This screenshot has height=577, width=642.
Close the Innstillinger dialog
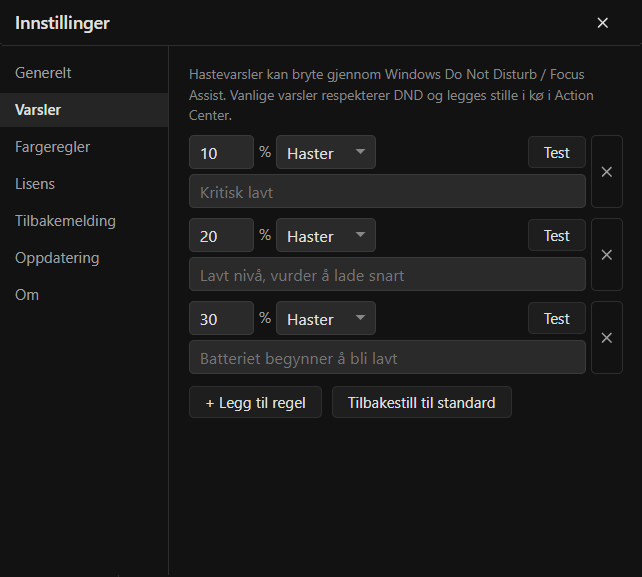(602, 23)
